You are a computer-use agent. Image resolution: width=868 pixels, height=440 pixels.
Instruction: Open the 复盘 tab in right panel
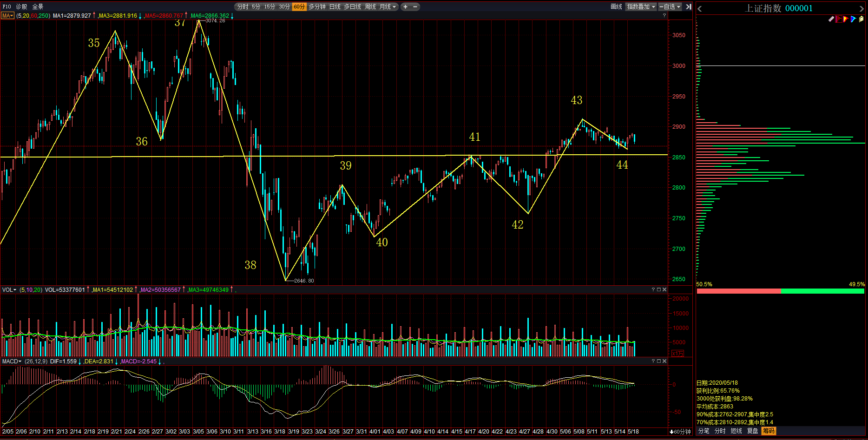click(x=753, y=431)
